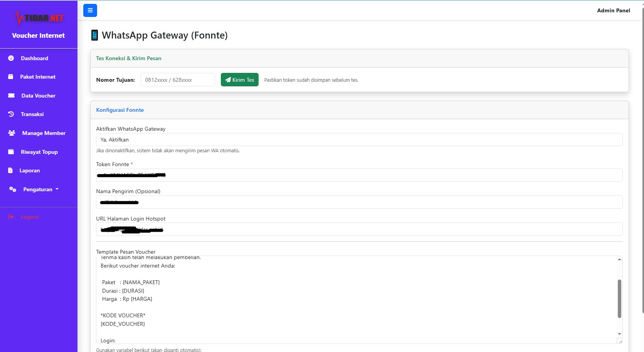The image size is (644, 352).
Task: Open Riwayat Topup page
Action: tap(39, 152)
